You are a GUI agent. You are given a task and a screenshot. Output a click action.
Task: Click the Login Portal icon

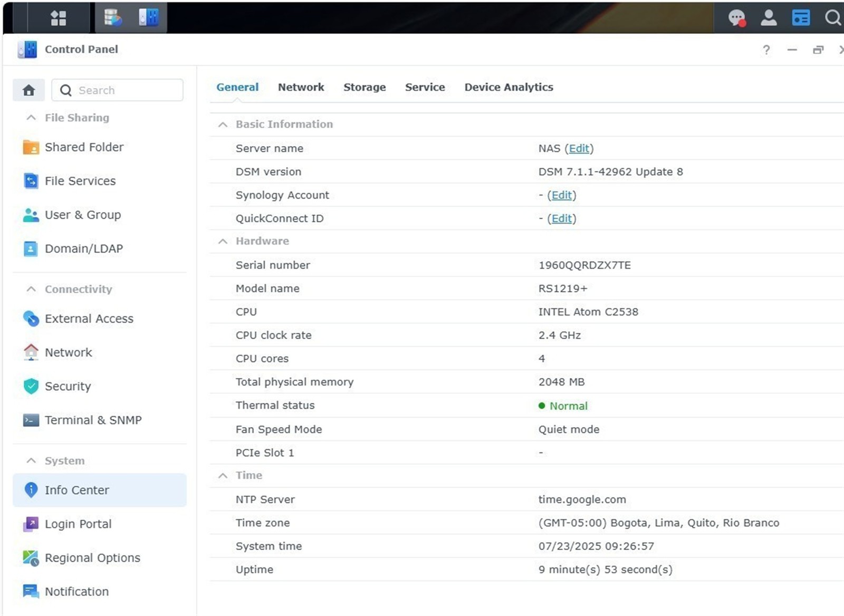[31, 524]
